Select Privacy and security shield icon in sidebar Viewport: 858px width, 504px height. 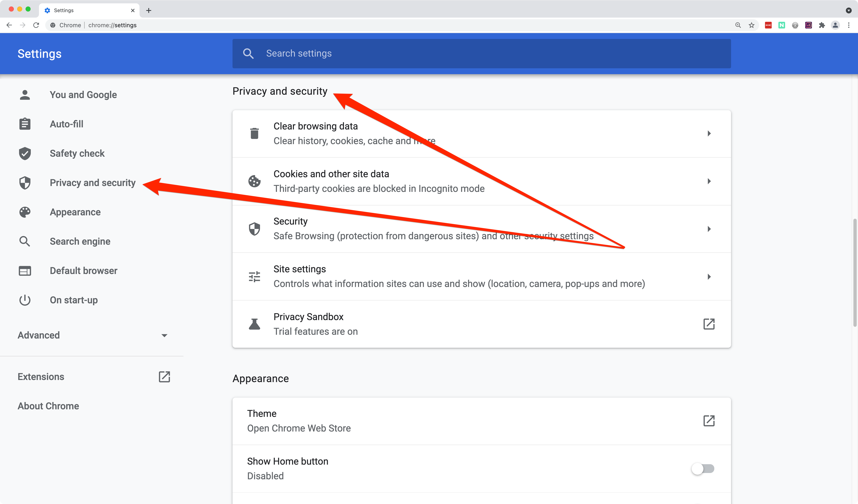click(25, 183)
